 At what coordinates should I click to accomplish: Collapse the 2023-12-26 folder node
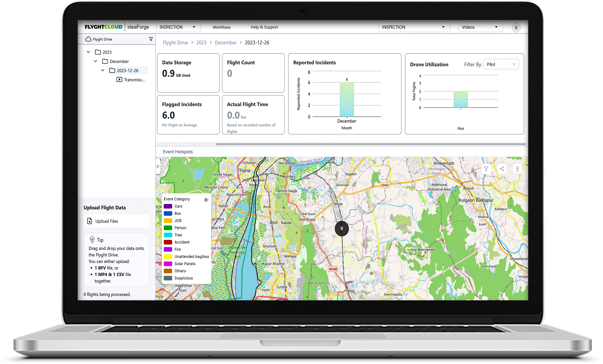click(103, 70)
